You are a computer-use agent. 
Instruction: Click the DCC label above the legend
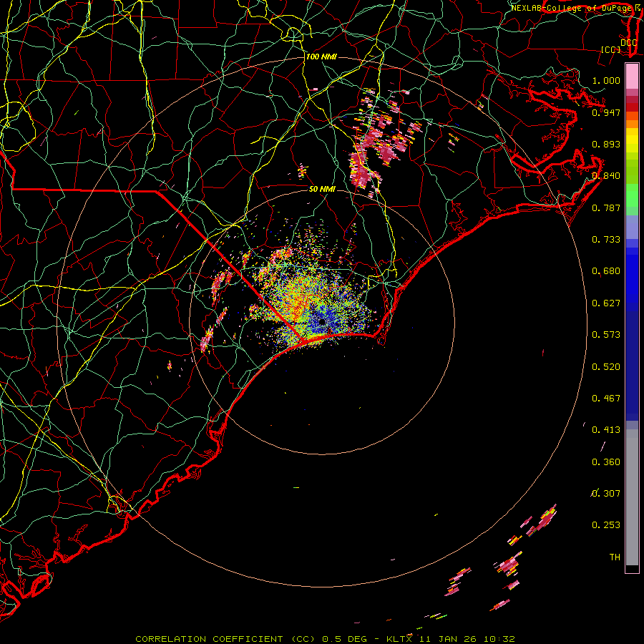click(629, 43)
